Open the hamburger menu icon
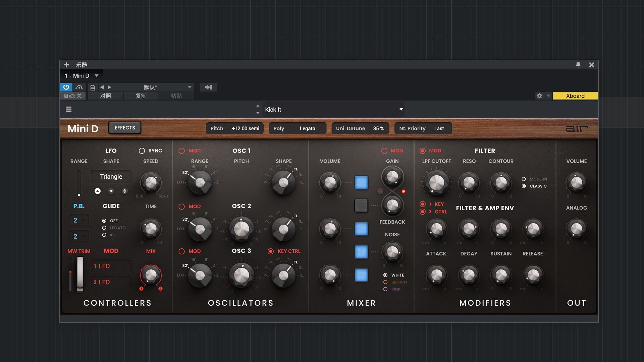 coord(69,109)
